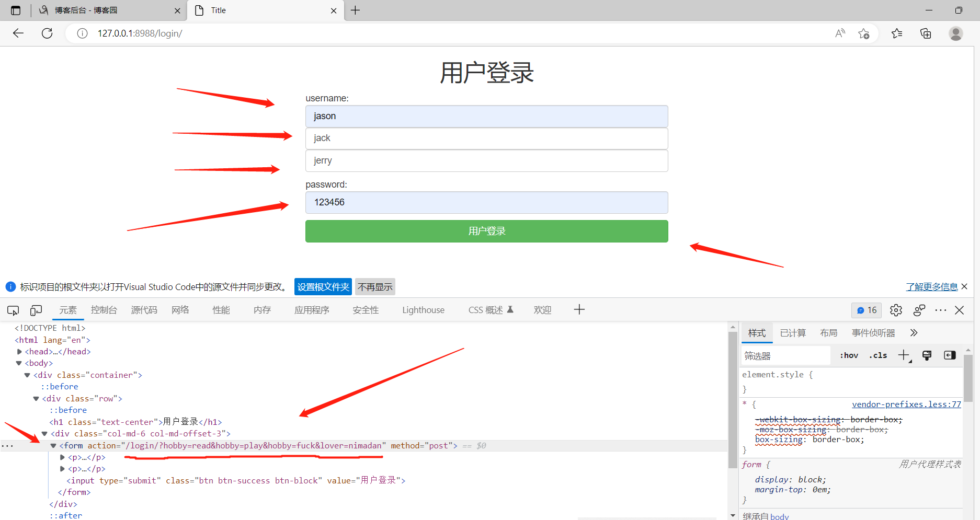Open the 应用程序 tab
The height and width of the screenshot is (520, 980).
[312, 310]
